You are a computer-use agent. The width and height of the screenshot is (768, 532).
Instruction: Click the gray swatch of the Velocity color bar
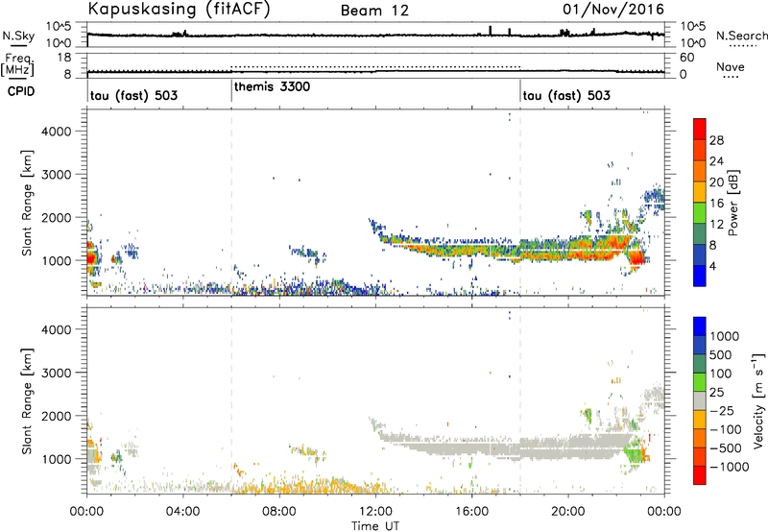pos(700,400)
